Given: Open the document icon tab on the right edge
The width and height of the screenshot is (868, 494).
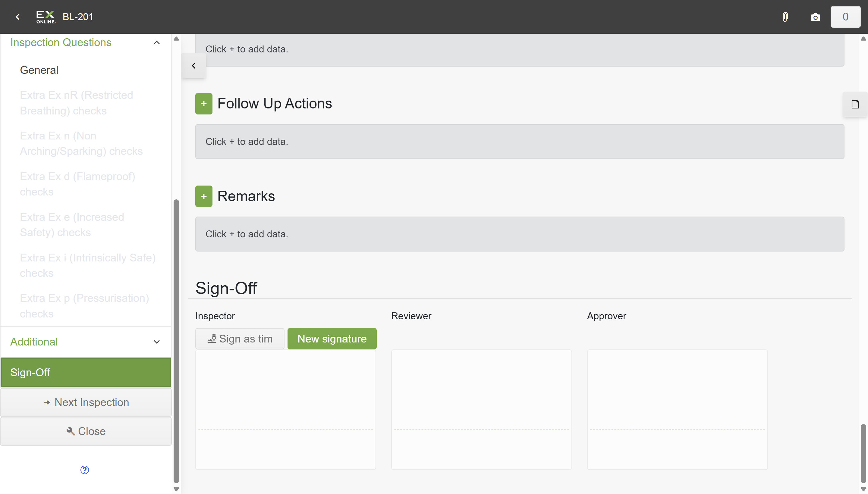Looking at the screenshot, I should coord(855,104).
